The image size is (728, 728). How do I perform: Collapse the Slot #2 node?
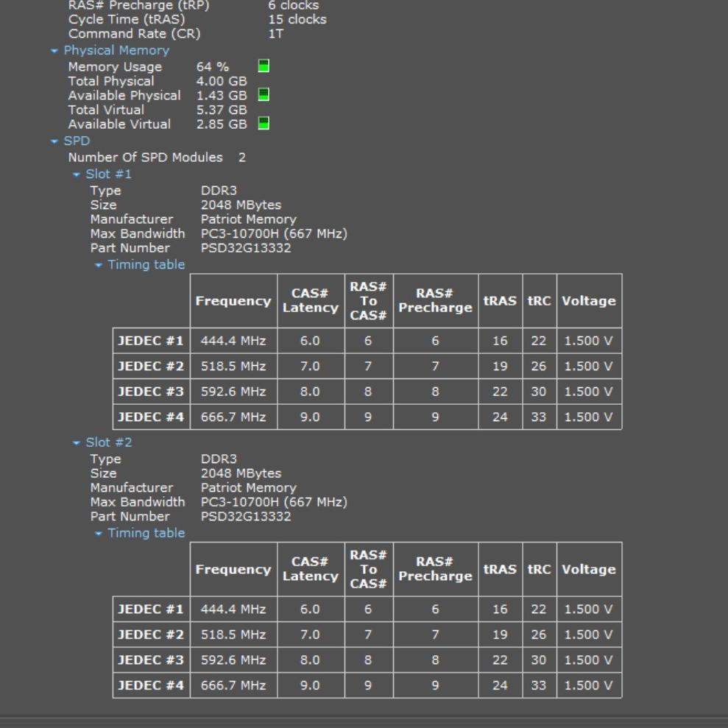click(77, 443)
